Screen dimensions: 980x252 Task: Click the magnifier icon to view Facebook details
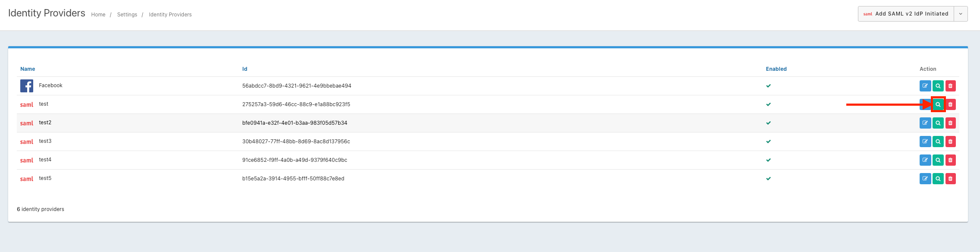point(938,86)
